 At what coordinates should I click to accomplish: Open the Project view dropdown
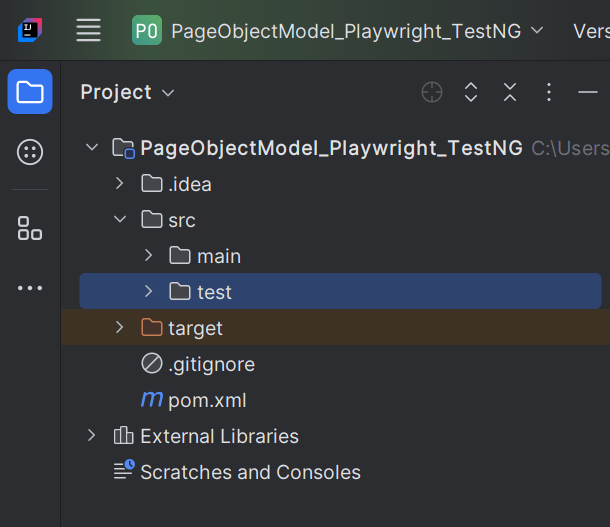pos(127,92)
